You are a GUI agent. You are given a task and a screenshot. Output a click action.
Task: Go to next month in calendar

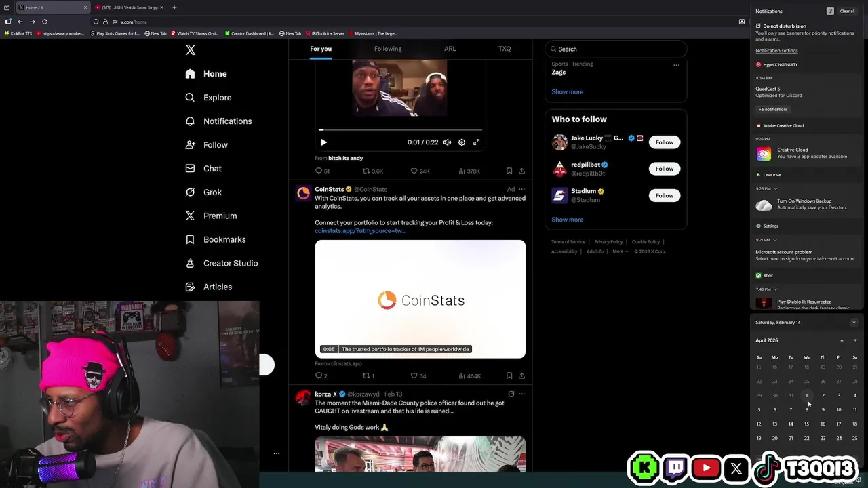(854, 340)
